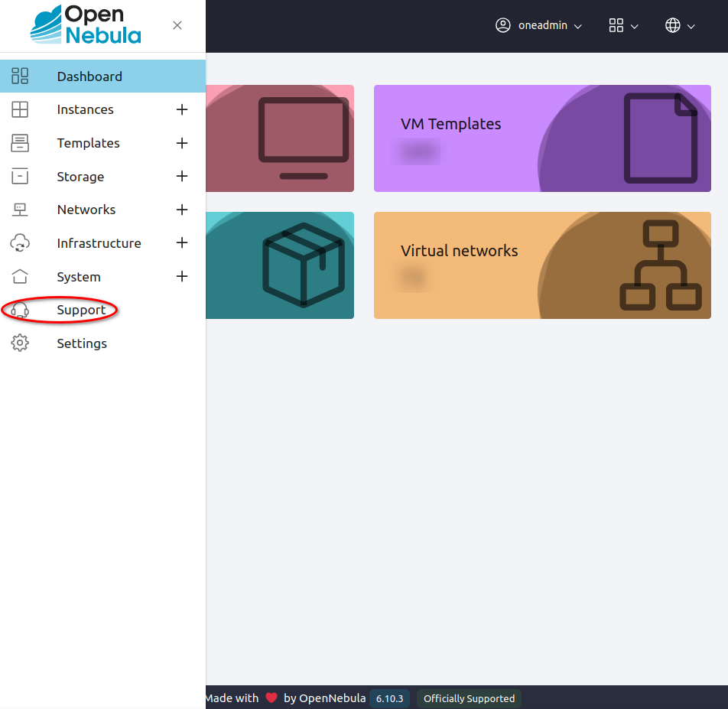Open the card with monitor icon
The image size is (728, 709).
[x=280, y=138]
